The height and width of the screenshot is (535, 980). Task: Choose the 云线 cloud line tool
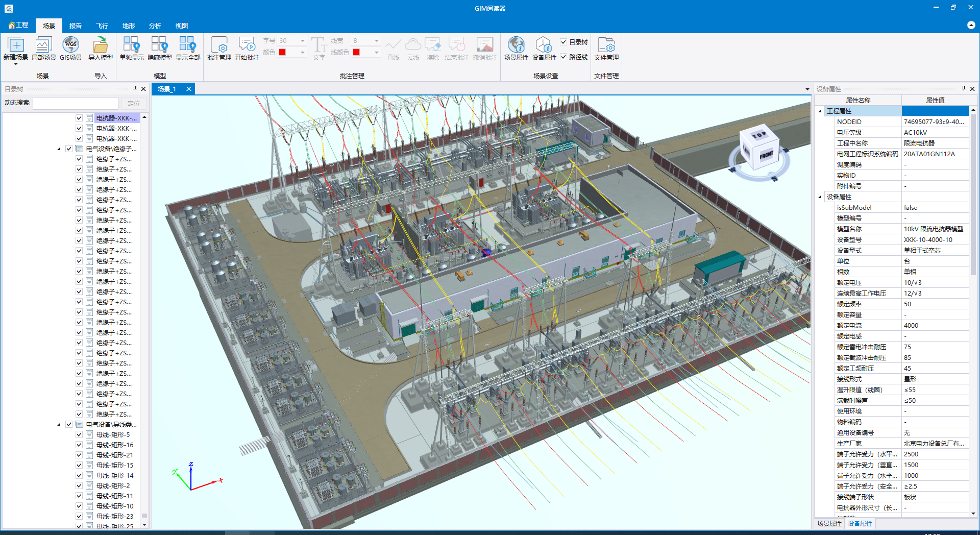(x=413, y=49)
